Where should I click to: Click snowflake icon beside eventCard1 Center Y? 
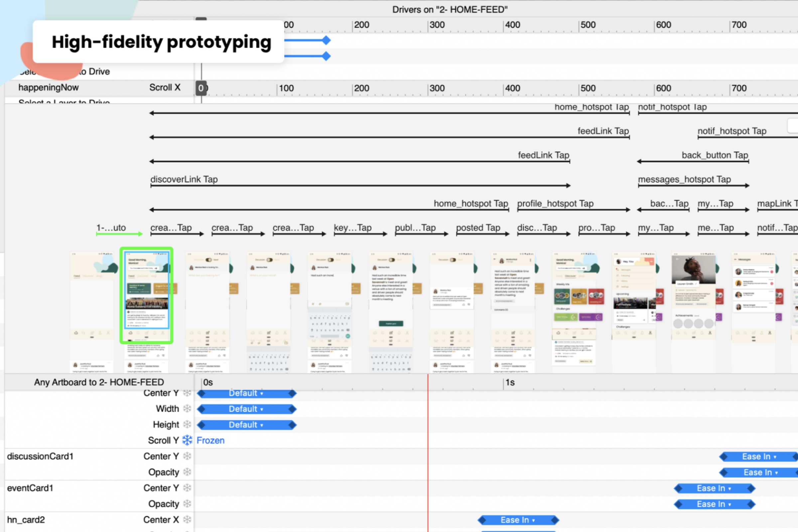(x=187, y=488)
